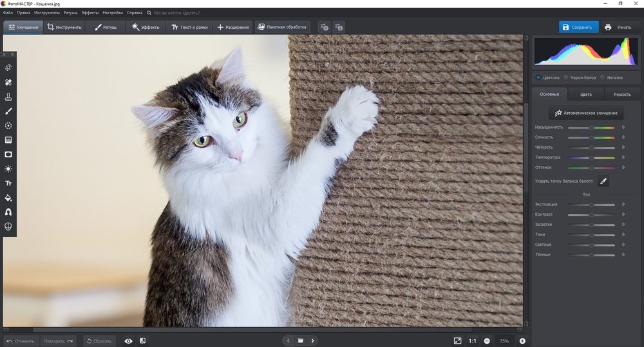Viewport: 644px width, 347px height.
Task: Switch to the Цвета tab
Action: [x=585, y=95]
